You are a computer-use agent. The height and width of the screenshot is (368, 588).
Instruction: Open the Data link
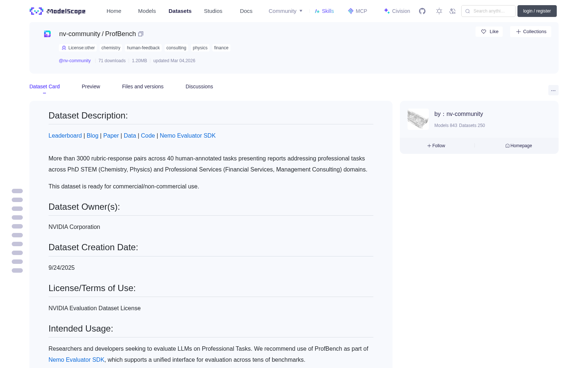point(130,136)
